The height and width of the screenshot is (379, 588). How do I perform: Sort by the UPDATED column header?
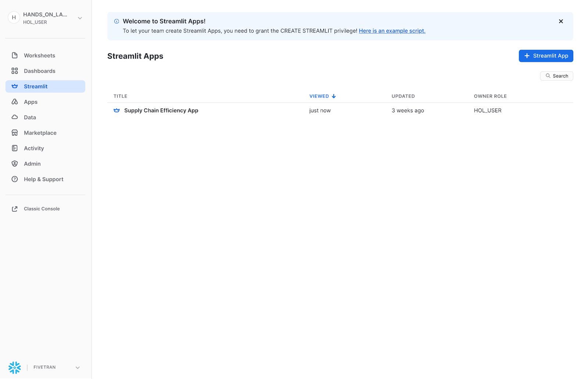click(403, 96)
